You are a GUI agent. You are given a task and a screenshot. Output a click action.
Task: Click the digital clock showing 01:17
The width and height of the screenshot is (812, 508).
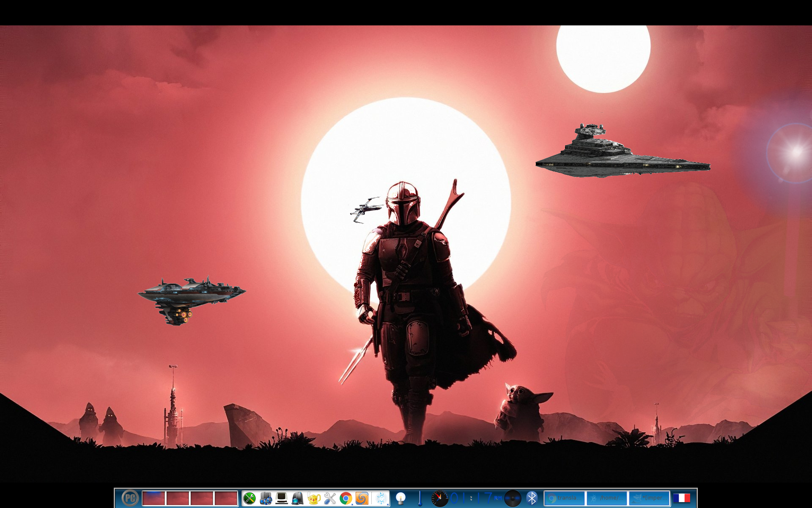click(476, 498)
